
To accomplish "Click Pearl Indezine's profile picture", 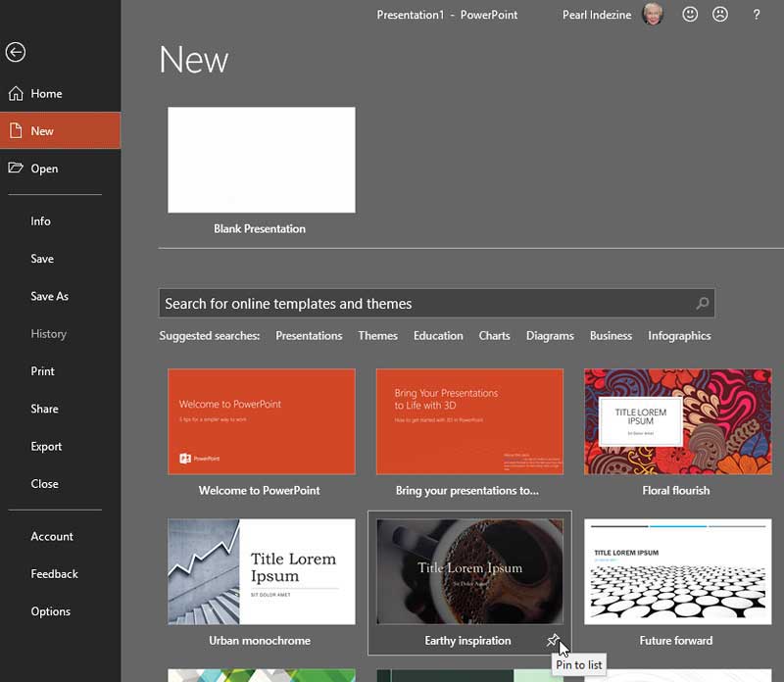I will coord(653,15).
